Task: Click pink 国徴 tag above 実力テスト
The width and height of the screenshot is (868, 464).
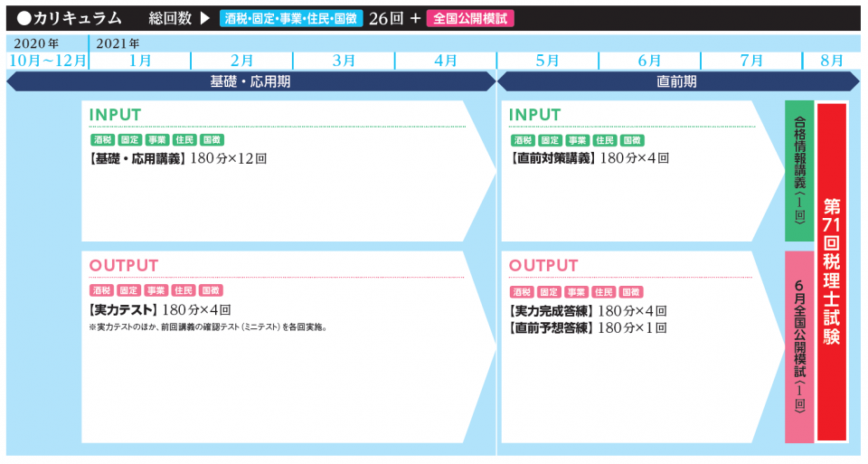Action: click(211, 291)
